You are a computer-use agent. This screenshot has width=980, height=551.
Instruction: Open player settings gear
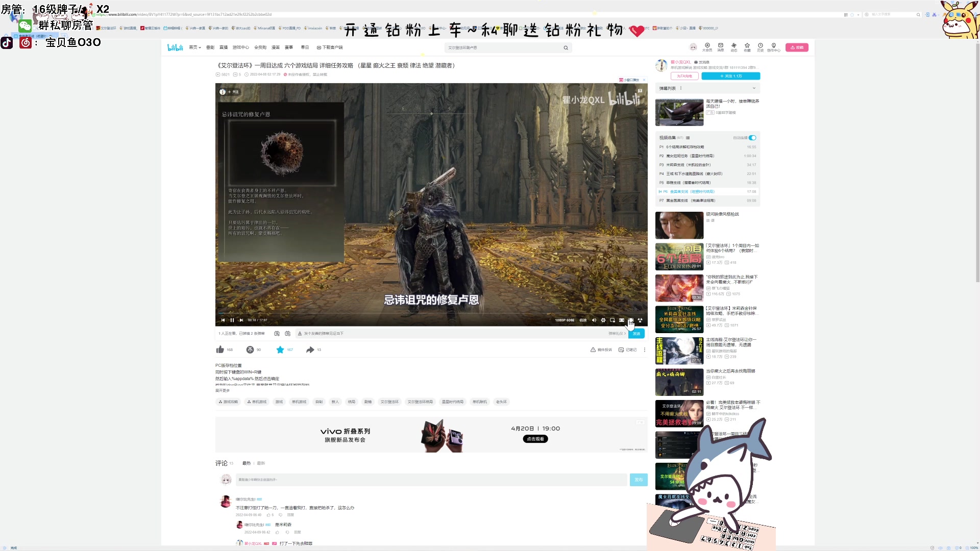603,320
